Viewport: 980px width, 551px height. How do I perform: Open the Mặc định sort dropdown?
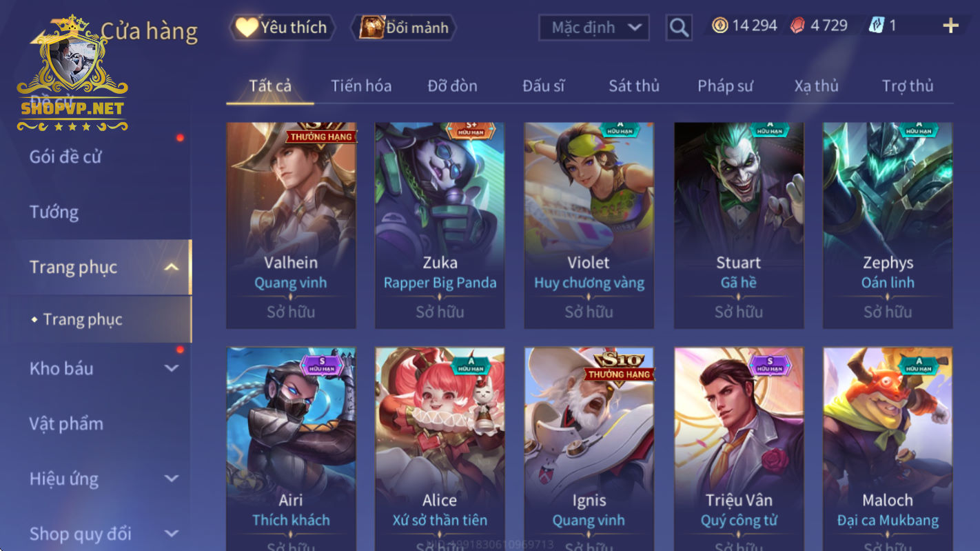coord(594,28)
